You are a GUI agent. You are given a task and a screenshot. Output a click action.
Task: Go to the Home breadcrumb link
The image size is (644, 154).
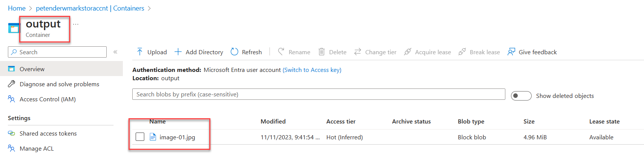(x=17, y=8)
